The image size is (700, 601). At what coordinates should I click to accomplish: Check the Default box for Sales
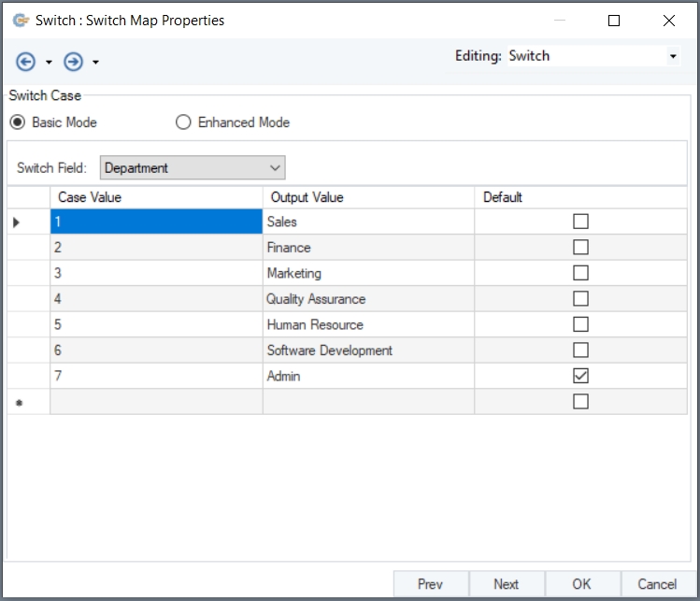580,222
